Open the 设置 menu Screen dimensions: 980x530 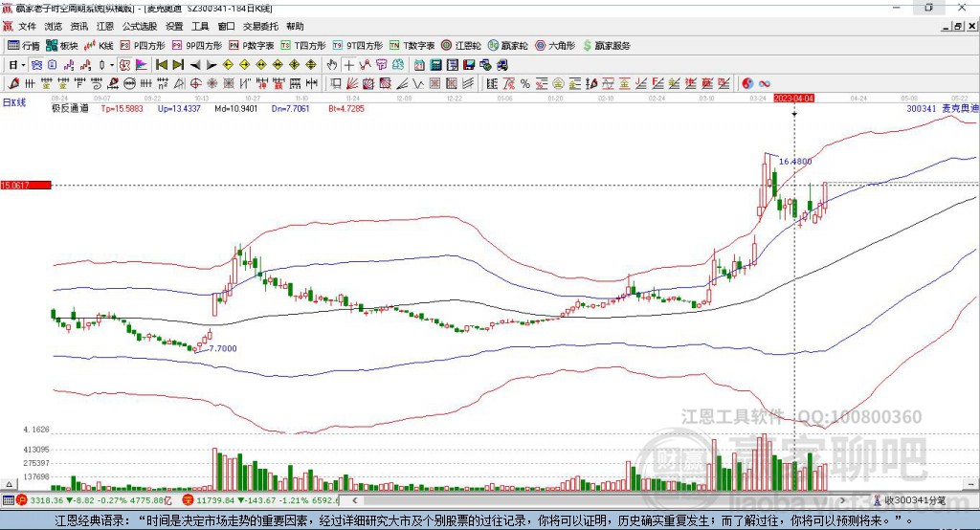click(x=174, y=26)
